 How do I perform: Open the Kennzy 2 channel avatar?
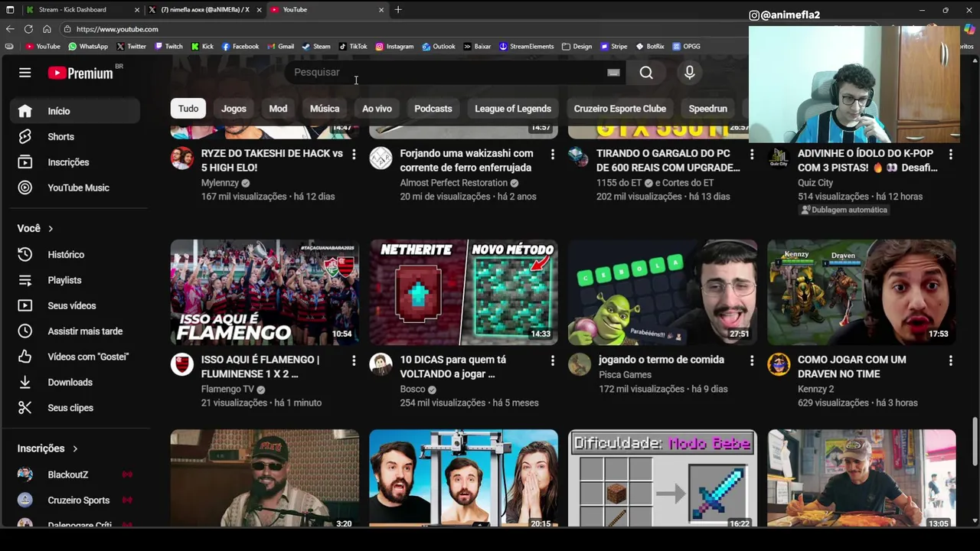click(779, 364)
